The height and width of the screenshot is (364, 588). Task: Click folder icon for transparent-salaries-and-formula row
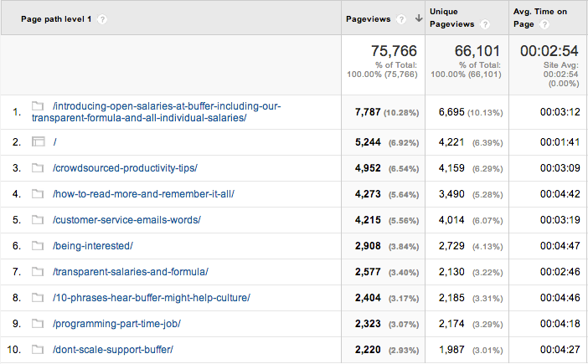(x=38, y=271)
